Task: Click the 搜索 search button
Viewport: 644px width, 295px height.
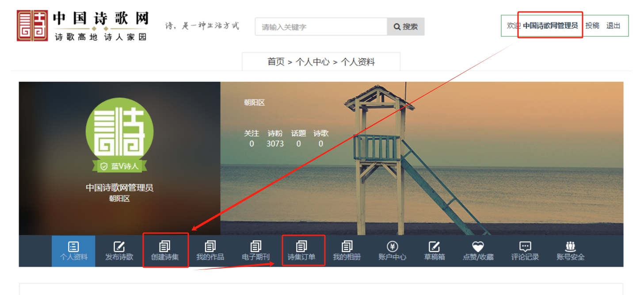Action: [406, 27]
